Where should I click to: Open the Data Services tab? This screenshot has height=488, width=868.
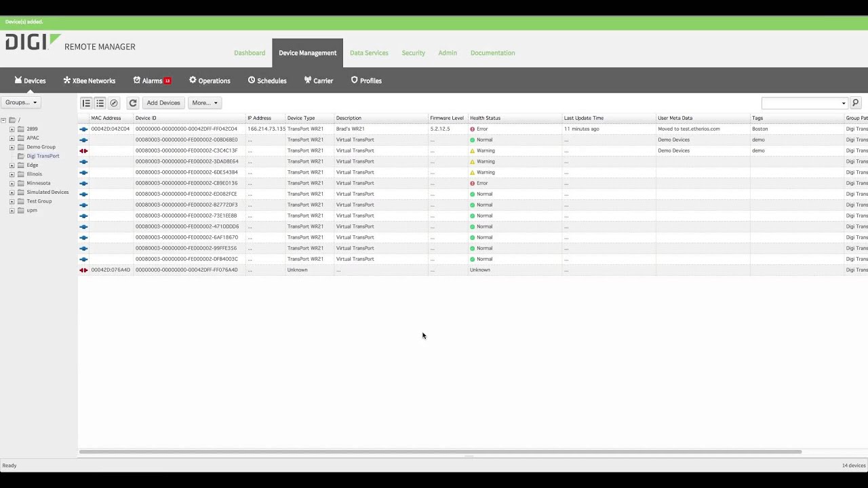369,53
